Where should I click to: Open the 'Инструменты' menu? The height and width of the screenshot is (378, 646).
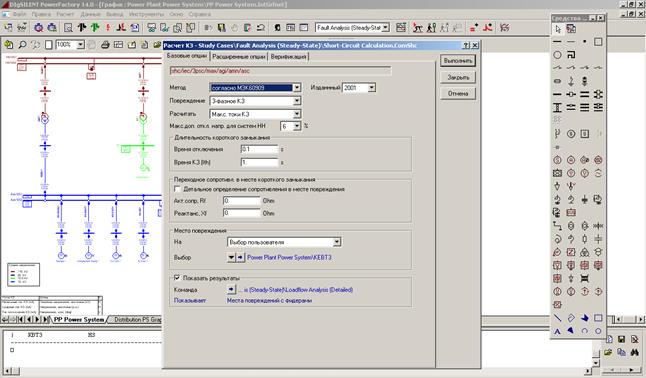point(146,14)
